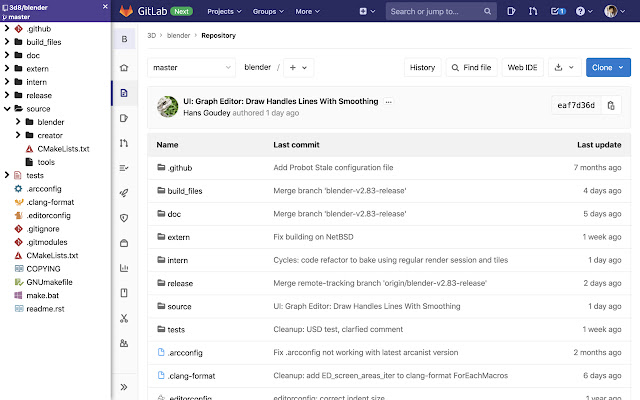Open the issues icon in top navigation
This screenshot has height=400, width=640.
pos(511,11)
